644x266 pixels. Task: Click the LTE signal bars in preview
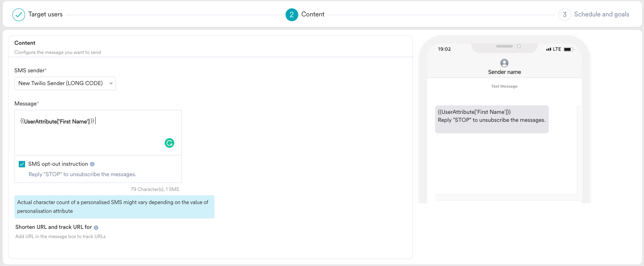(x=549, y=50)
